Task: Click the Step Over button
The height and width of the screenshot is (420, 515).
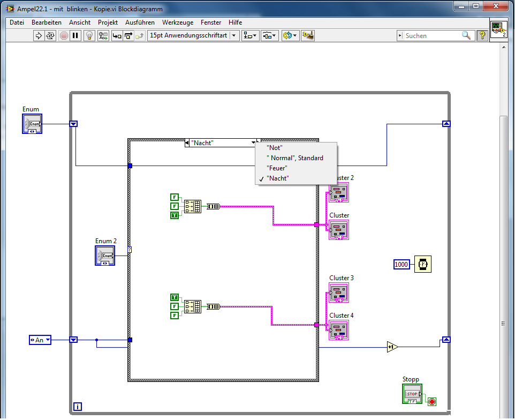Action: 128,35
